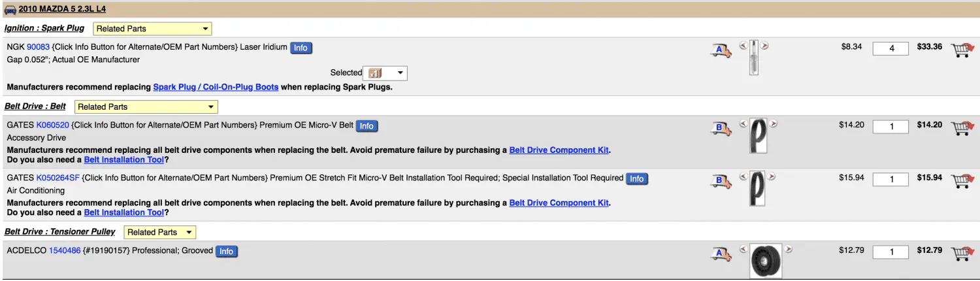Add NGK 90083 to cart

coord(961,50)
